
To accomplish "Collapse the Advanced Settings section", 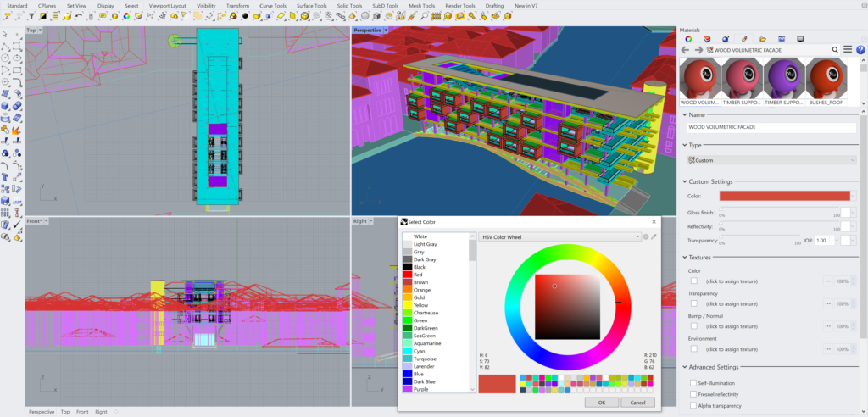I will coord(684,367).
